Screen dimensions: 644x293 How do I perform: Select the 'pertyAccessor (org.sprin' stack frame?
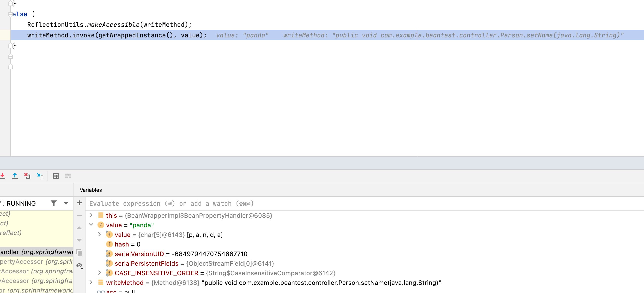click(x=36, y=262)
